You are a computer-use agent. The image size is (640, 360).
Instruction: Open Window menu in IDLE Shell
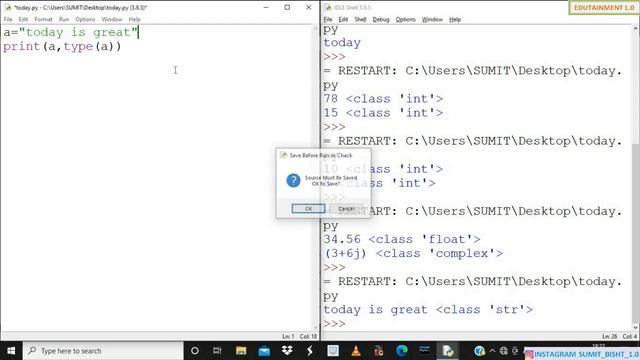pos(432,19)
